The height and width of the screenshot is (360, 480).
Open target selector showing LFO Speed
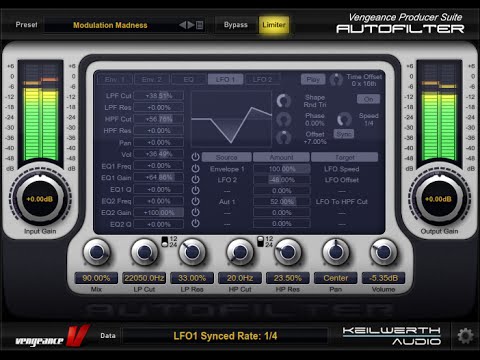[x=342, y=169]
